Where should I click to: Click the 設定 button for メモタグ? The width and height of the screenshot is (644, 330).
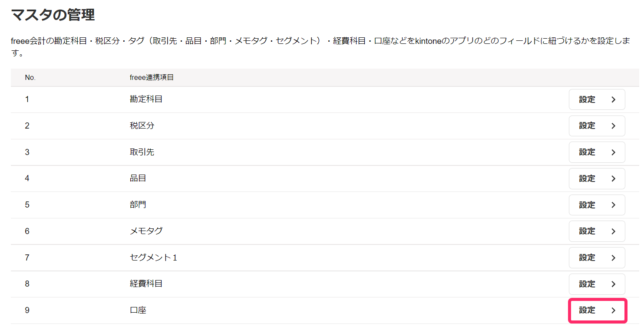coord(597,231)
